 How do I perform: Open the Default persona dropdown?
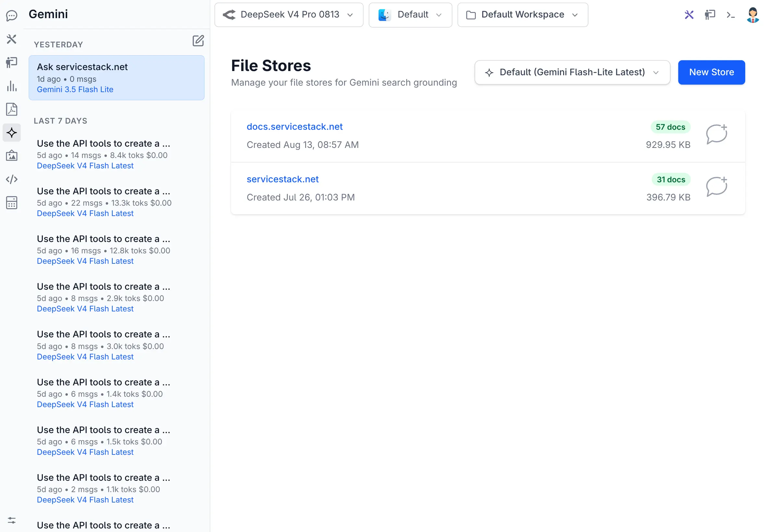[410, 15]
